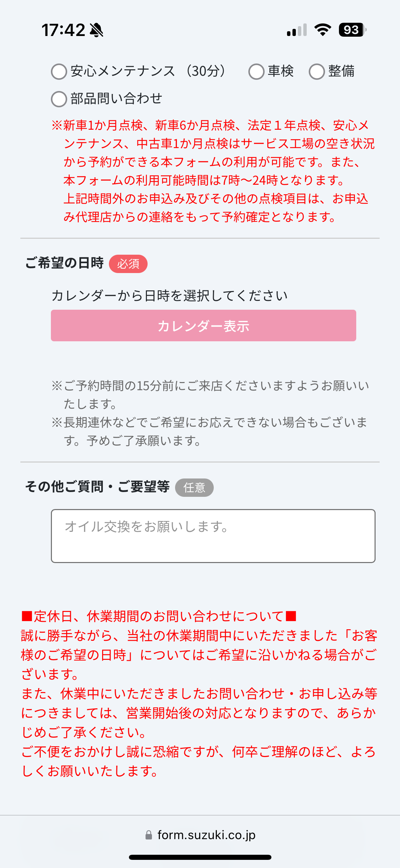Select the 安心メンテナンス（30分）radio button
Viewport: 400px width, 868px height.
click(x=59, y=72)
